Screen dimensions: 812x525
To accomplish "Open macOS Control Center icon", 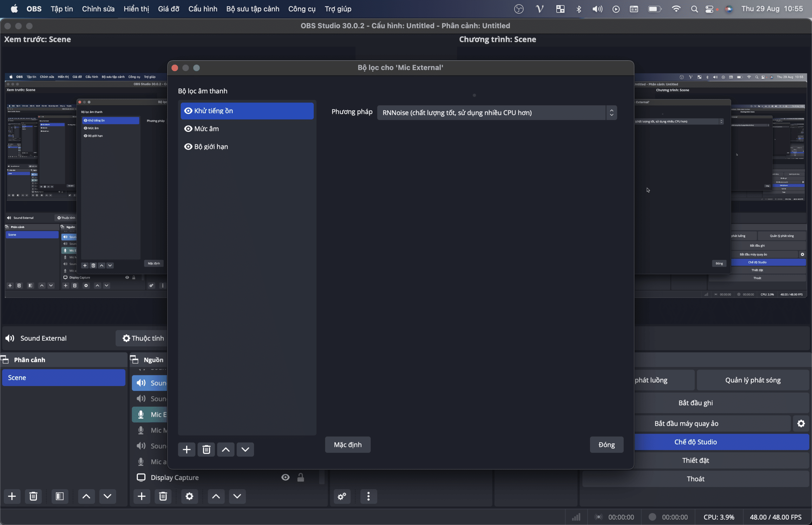I will (x=710, y=9).
